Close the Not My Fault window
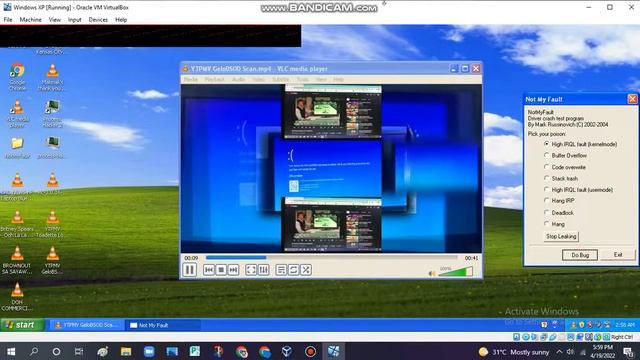Viewport: 640px width, 360px height. [x=632, y=99]
